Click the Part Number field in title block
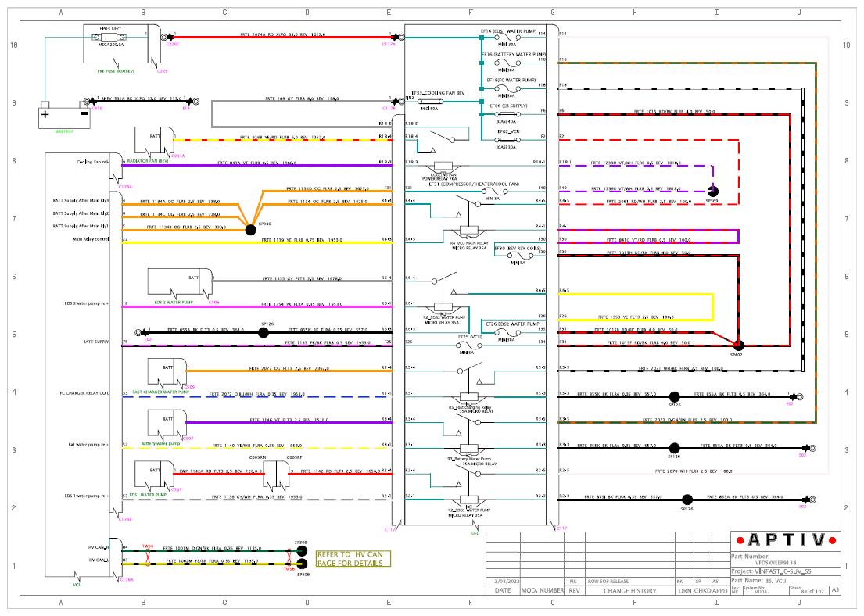The image size is (864, 616). click(x=786, y=560)
